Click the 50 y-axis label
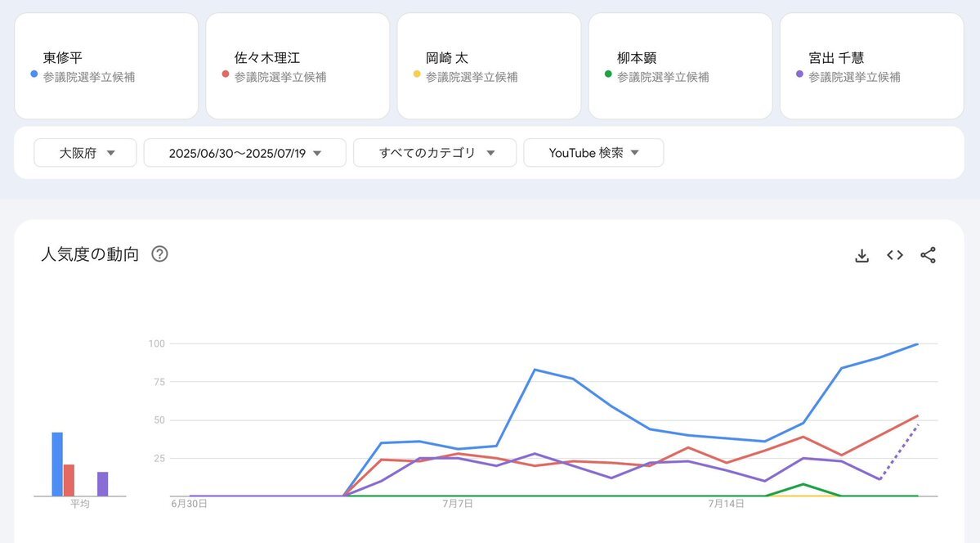The image size is (980, 543). coord(159,420)
